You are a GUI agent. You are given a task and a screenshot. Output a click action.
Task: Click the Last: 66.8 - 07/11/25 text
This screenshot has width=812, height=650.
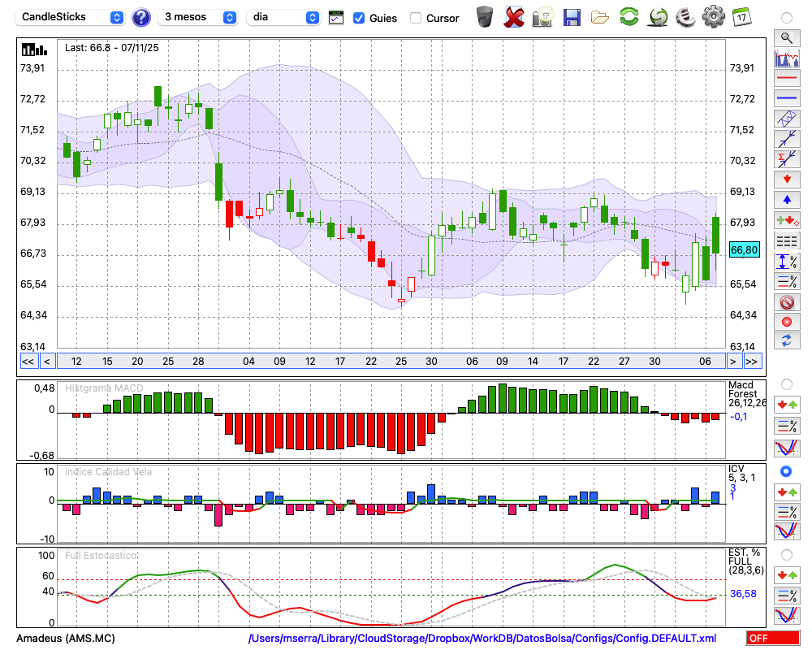coord(112,48)
